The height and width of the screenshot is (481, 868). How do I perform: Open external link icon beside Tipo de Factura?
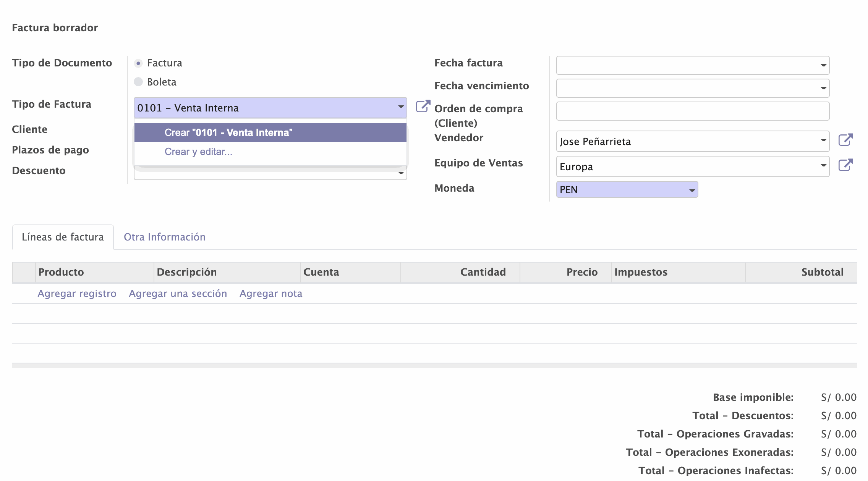click(423, 106)
